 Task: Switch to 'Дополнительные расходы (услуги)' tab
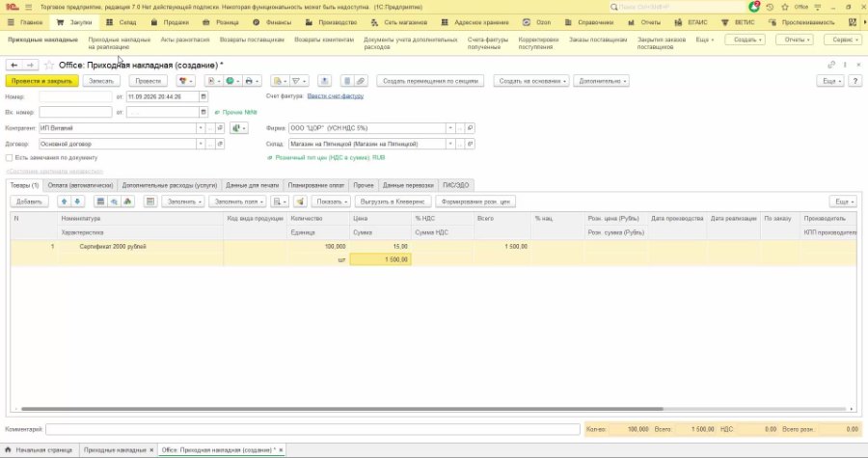click(170, 185)
